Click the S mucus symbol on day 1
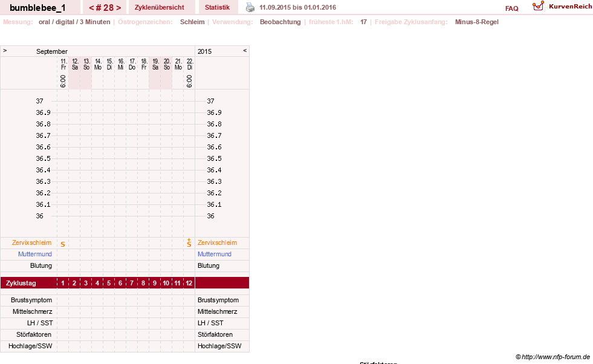 (x=63, y=244)
